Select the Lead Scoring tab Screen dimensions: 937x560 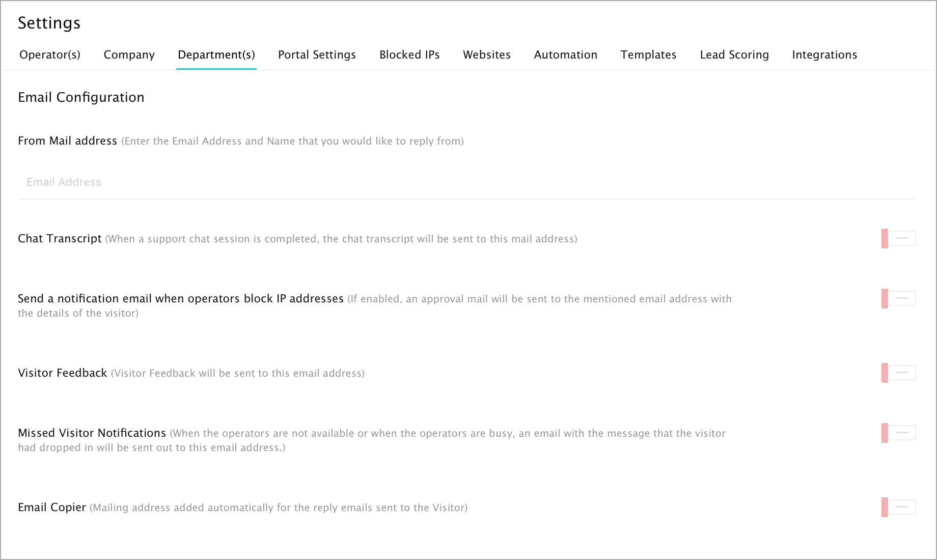[x=734, y=54]
